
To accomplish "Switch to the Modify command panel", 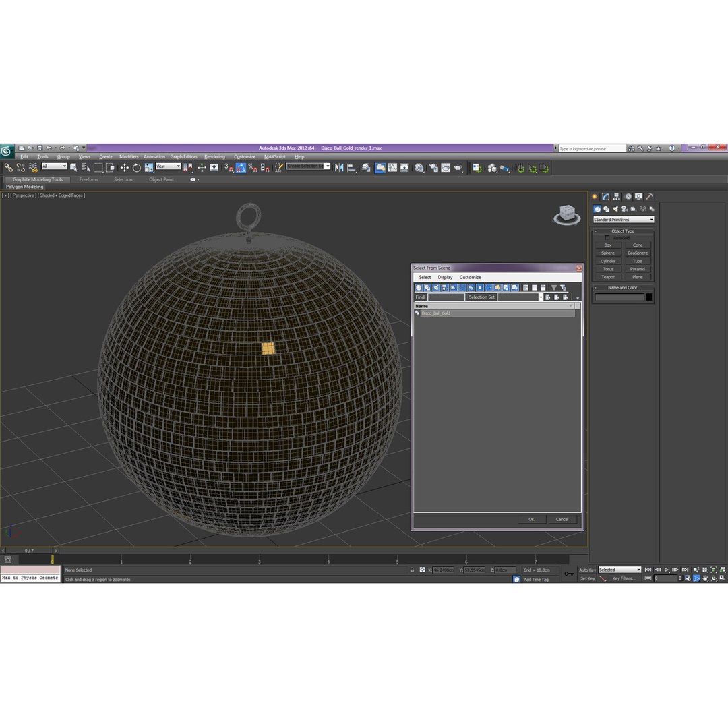I will (605, 196).
